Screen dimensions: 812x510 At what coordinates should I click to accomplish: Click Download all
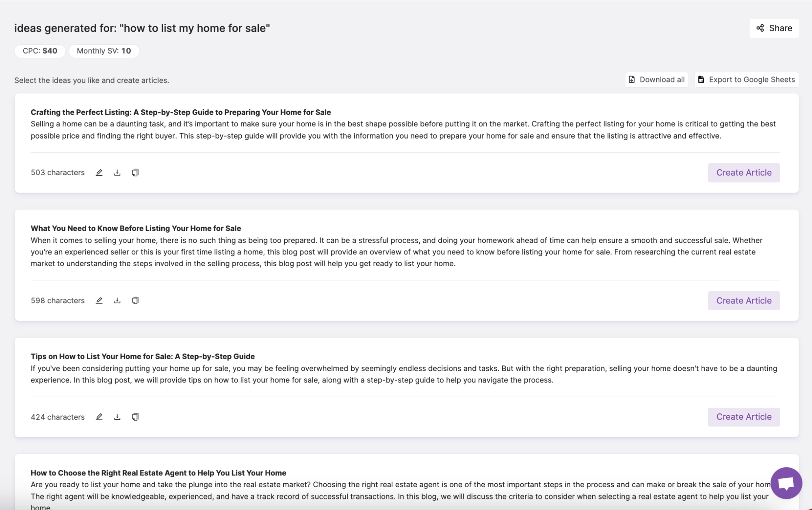point(656,79)
